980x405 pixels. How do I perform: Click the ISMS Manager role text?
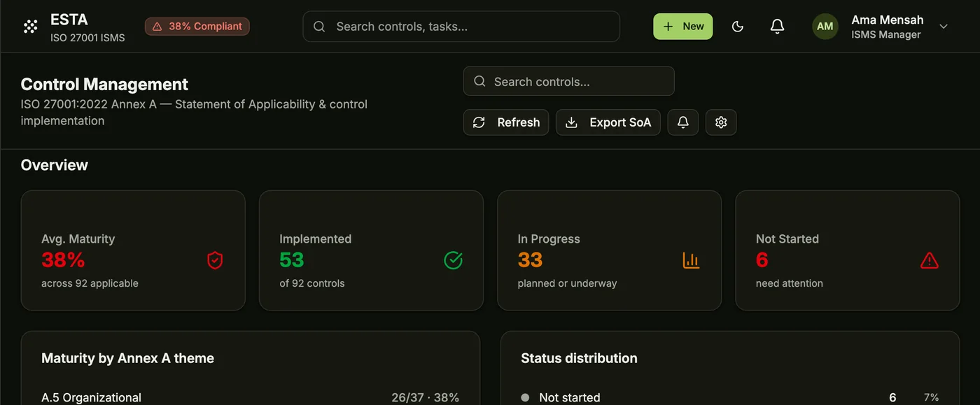pos(886,34)
